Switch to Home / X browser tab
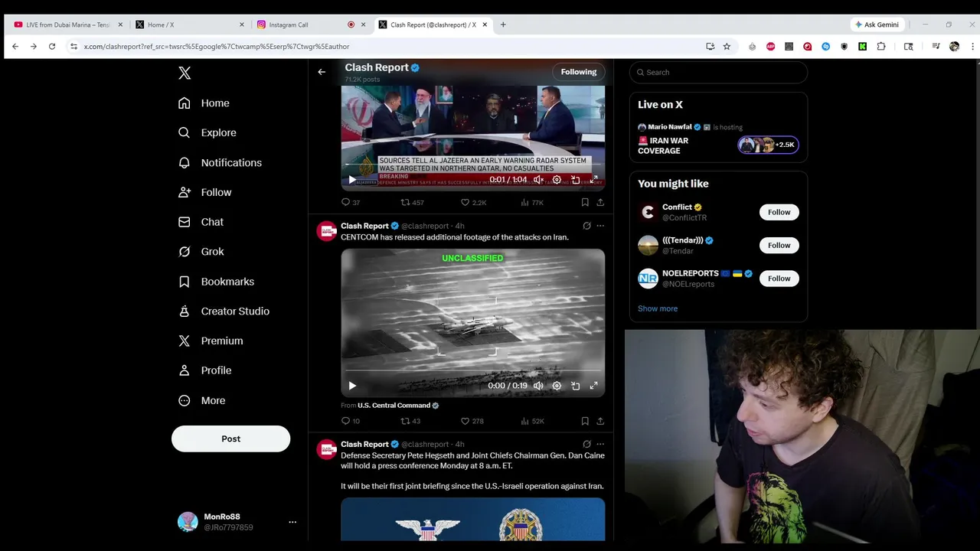The width and height of the screenshot is (980, 551). pos(190,24)
